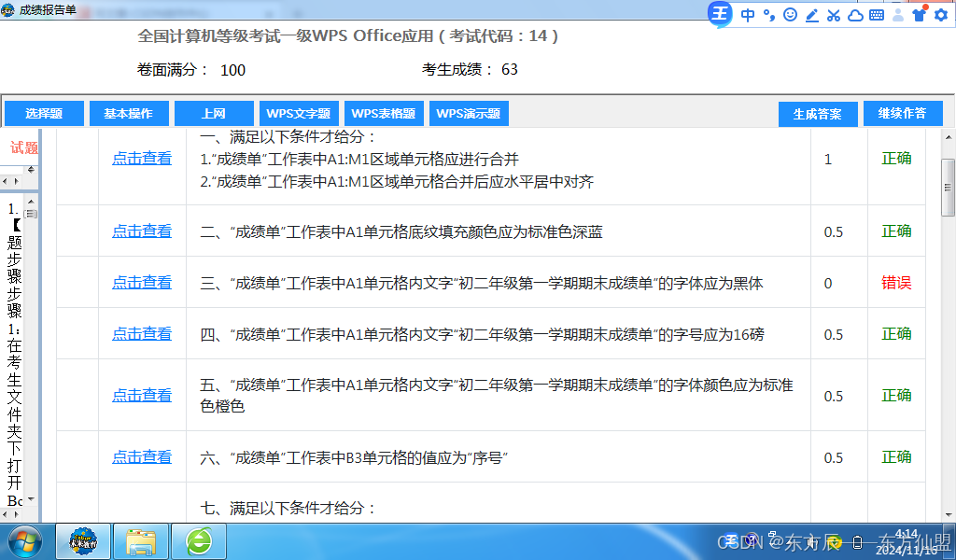
Task: Open 点击查看 link for A1:M1 merge item
Action: point(142,159)
